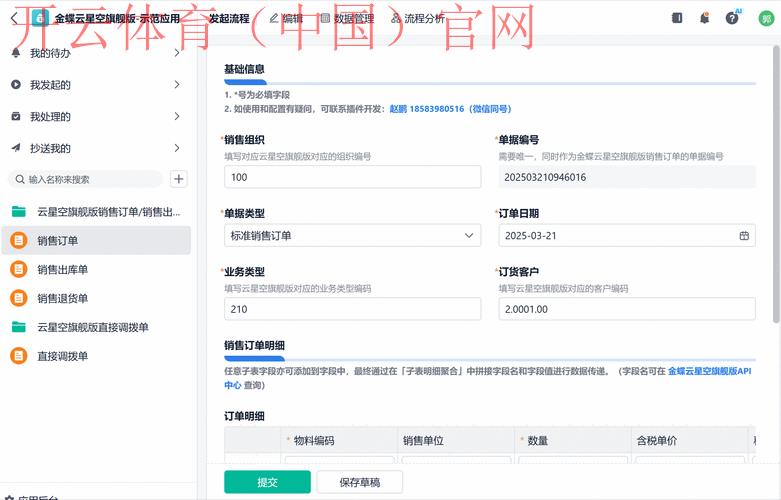This screenshot has width=781, height=500.
Task: Click the 直接调拨单 orange form icon
Action: (19, 356)
